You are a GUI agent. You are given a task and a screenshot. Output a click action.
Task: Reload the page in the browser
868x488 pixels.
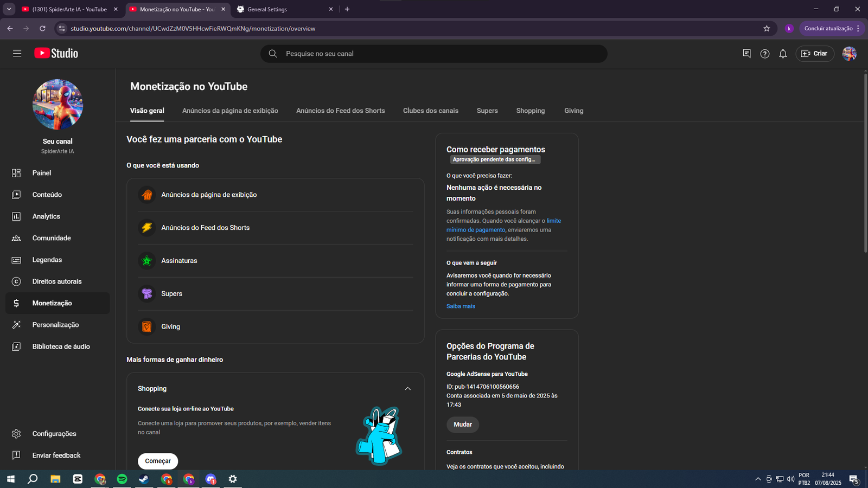click(42, 29)
